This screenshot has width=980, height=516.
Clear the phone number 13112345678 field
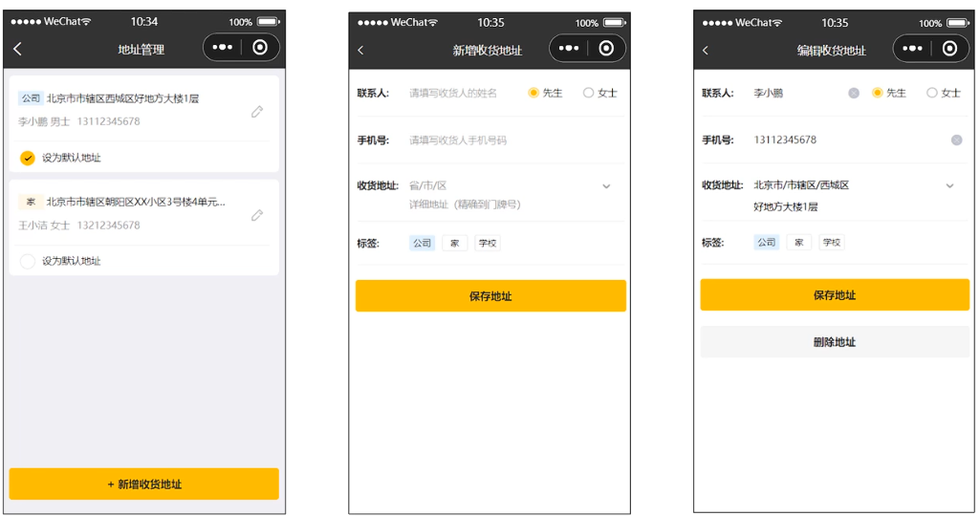coord(956,140)
